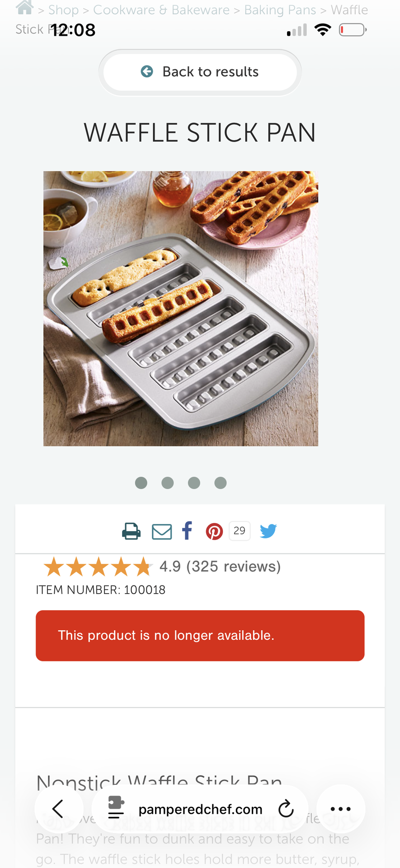This screenshot has width=400, height=868.
Task: Go back with browser back arrow
Action: pyautogui.click(x=59, y=809)
